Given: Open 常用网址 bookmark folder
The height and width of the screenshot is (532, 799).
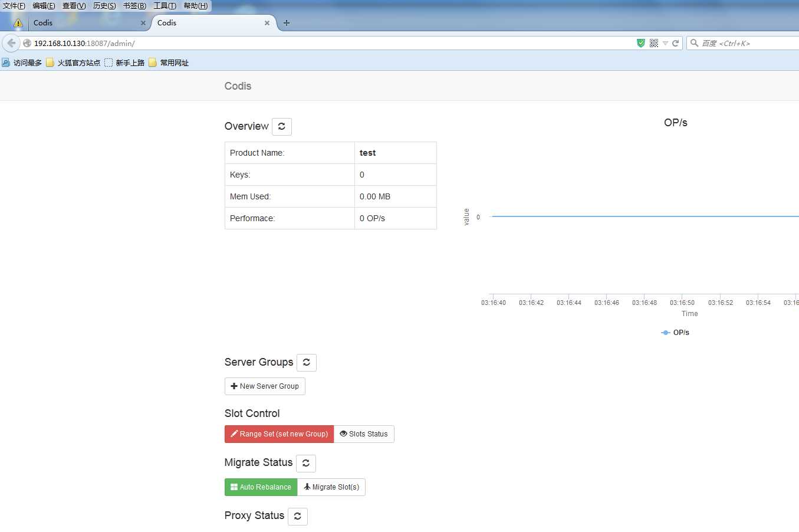Looking at the screenshot, I should [169, 63].
